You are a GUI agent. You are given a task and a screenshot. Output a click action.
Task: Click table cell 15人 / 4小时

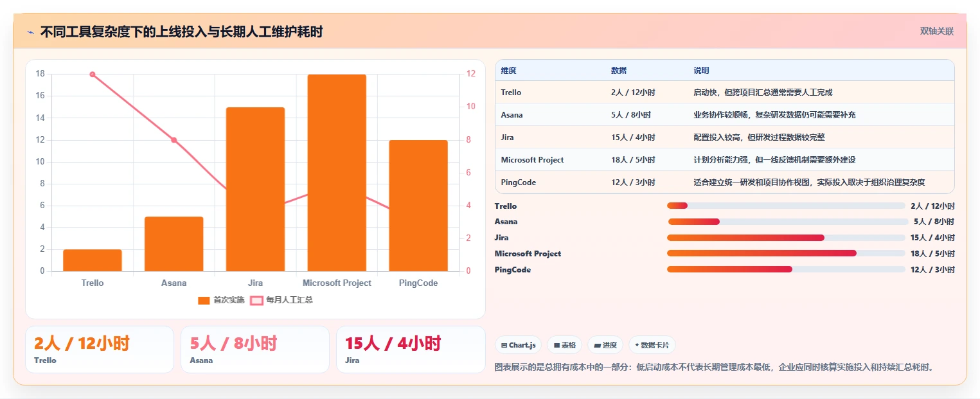click(633, 137)
